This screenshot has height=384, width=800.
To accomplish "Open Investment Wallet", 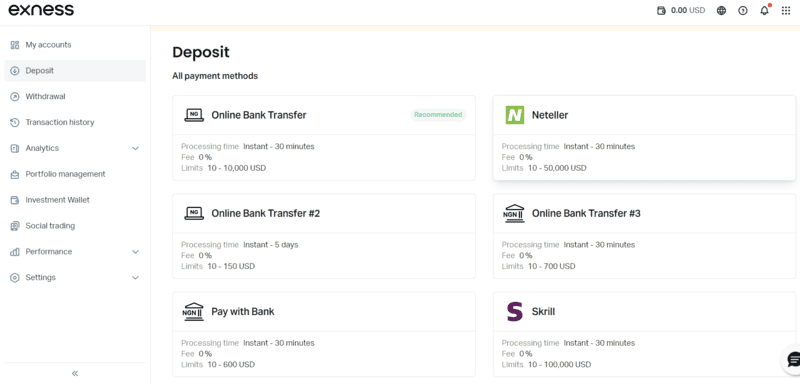I will tap(75, 200).
